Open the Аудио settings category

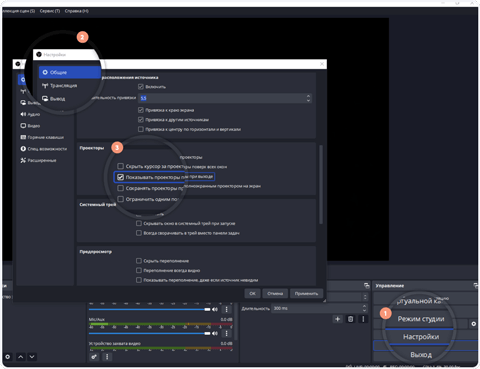pyautogui.click(x=30, y=114)
